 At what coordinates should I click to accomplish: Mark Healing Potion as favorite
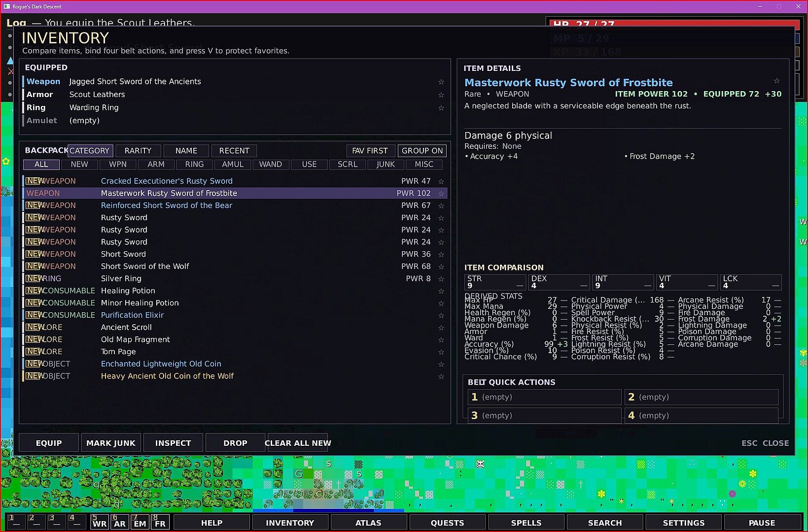pyautogui.click(x=441, y=291)
